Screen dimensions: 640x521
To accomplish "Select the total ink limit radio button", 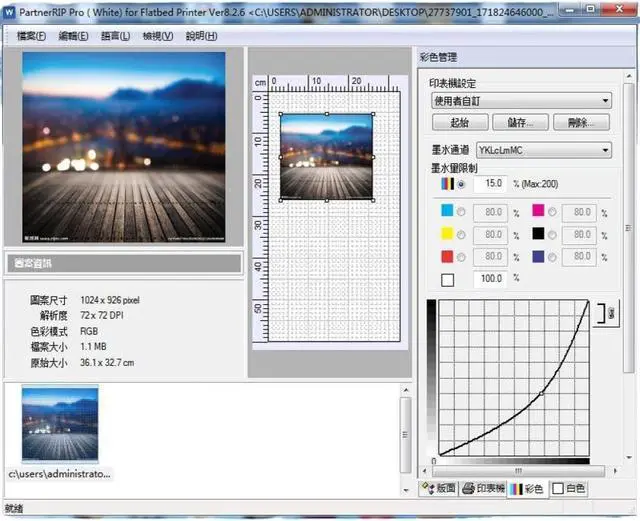I will coord(461,184).
